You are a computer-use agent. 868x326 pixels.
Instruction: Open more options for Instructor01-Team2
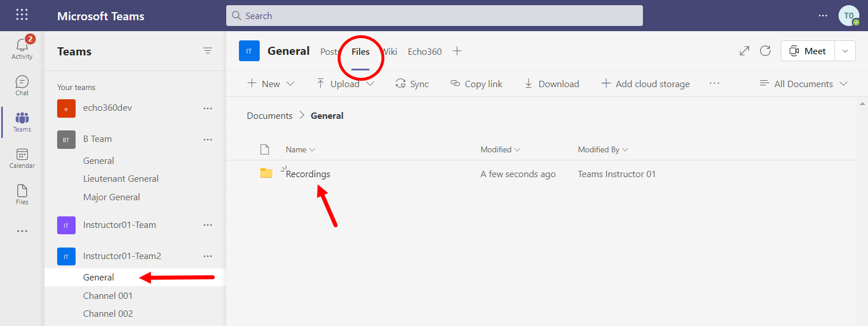(208, 256)
